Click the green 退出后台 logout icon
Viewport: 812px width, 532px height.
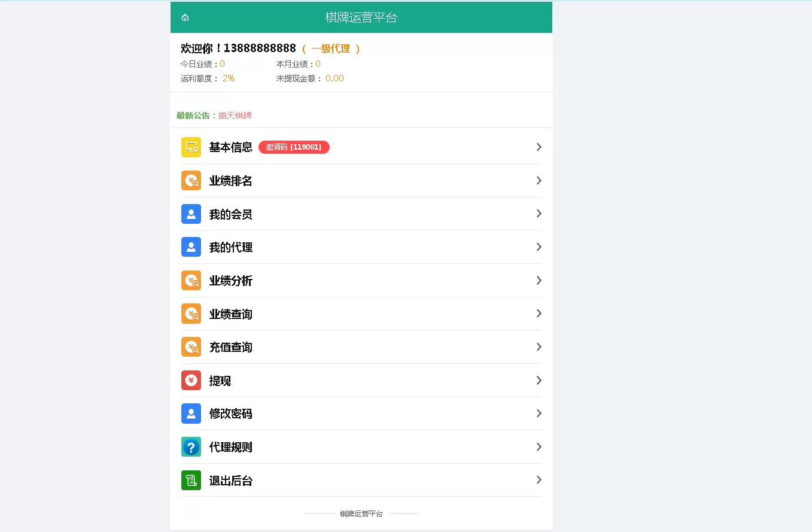(191, 480)
